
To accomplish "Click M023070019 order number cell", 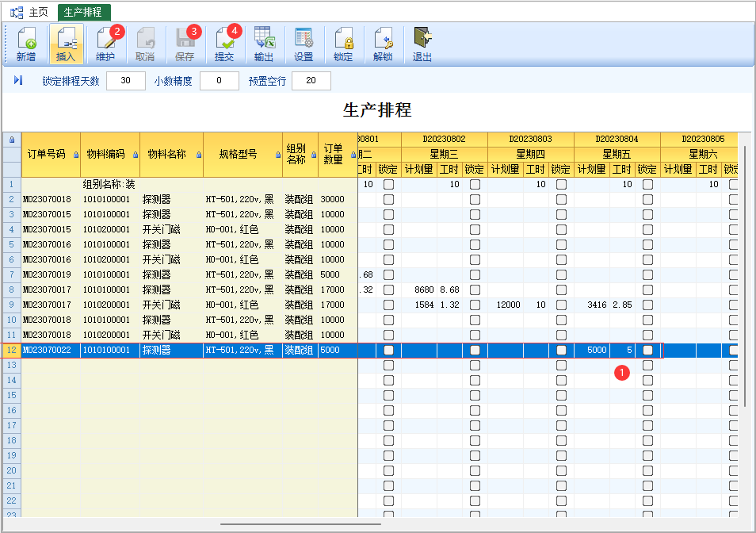I will (x=51, y=274).
